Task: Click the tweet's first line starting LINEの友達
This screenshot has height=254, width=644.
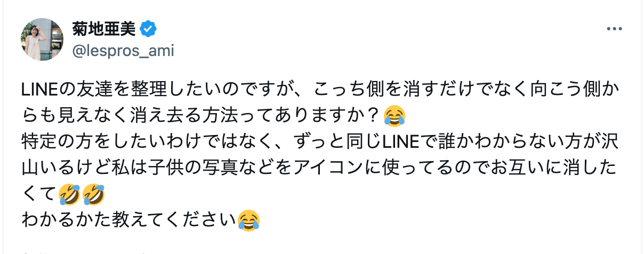Action: click(320, 90)
